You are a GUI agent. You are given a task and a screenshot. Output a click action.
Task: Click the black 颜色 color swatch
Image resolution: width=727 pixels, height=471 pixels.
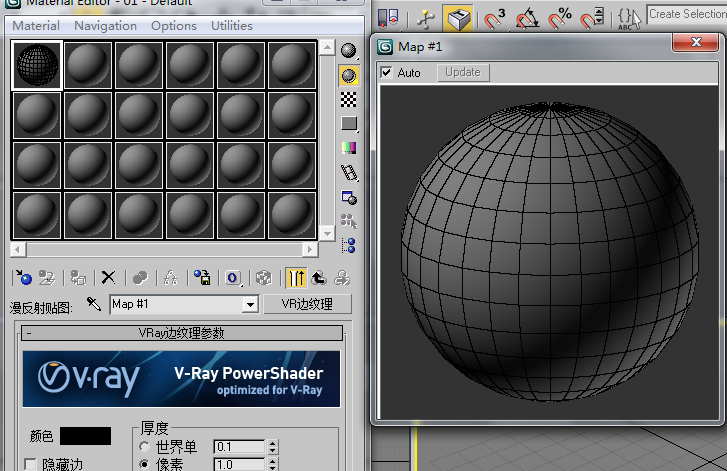pyautogui.click(x=85, y=436)
